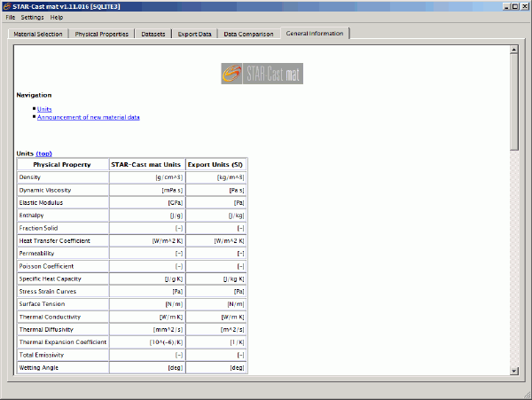Viewport: 532px width, 400px height.
Task: Select the Data Comparison tab
Action: pos(248,34)
